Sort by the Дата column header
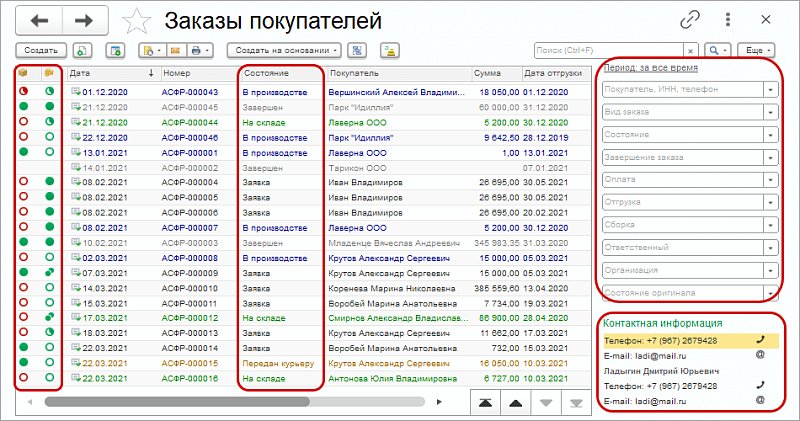 (x=112, y=73)
